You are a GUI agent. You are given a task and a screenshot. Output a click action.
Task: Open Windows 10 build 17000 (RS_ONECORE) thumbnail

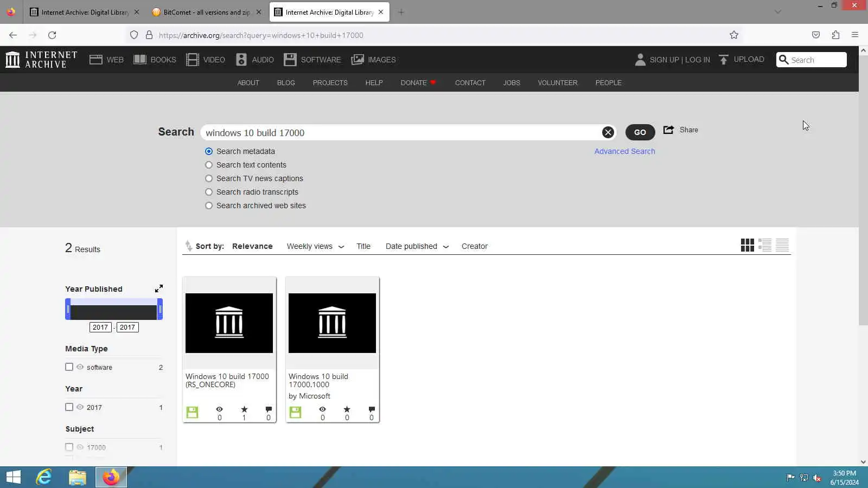tap(229, 323)
